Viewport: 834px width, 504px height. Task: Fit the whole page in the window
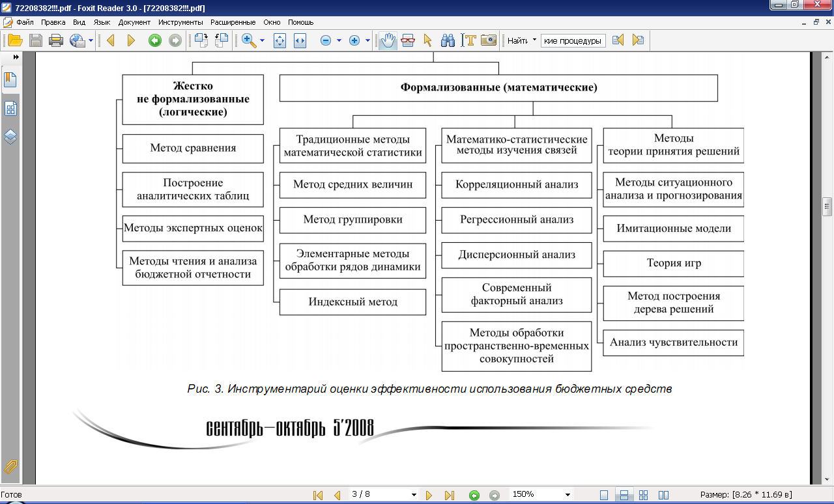(x=280, y=40)
